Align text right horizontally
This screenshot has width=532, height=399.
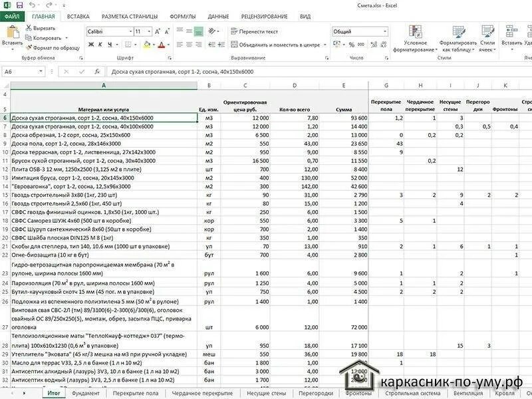pos(198,45)
